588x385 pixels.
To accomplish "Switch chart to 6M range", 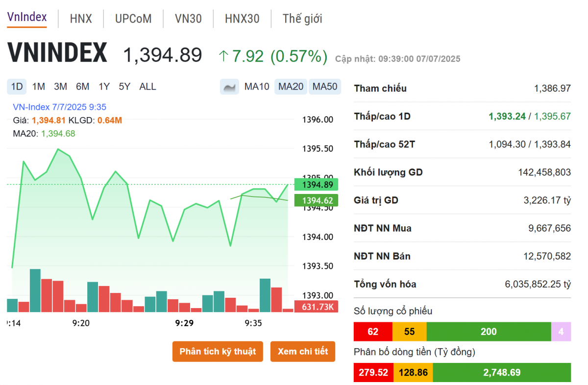I will point(82,87).
